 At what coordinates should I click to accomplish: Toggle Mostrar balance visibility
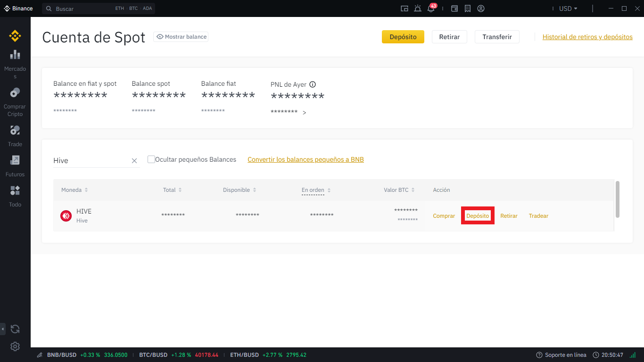(181, 37)
